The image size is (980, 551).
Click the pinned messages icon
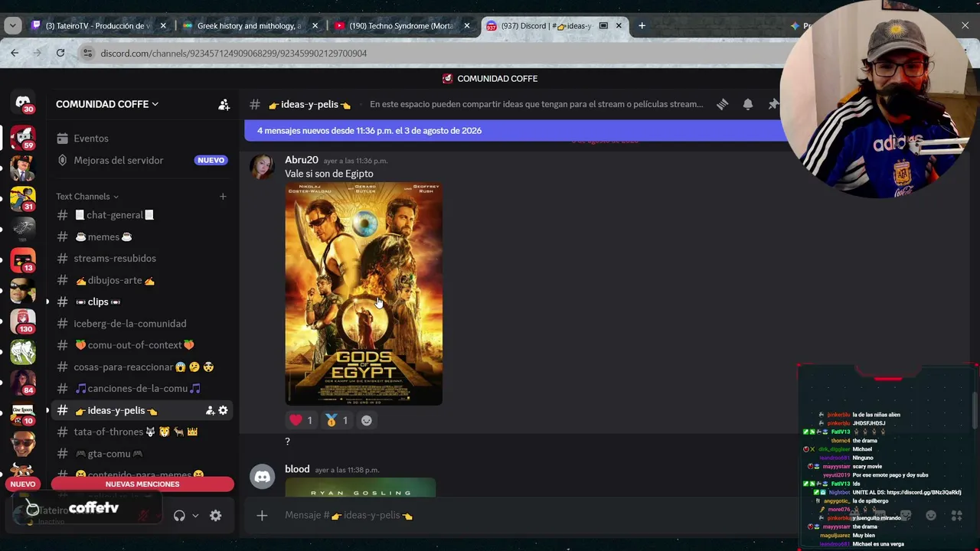click(773, 104)
